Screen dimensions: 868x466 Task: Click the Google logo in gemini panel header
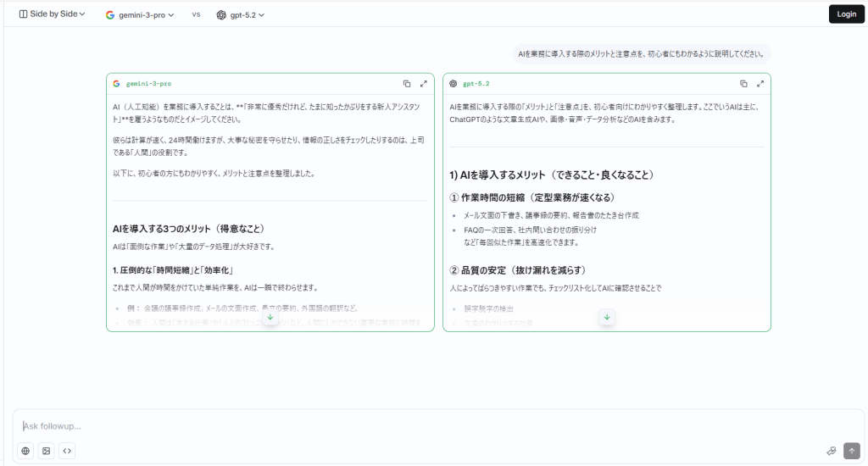pos(117,84)
